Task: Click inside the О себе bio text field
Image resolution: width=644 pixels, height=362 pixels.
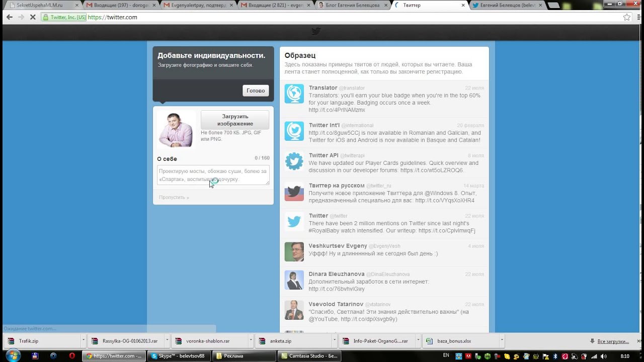Action: [213, 175]
